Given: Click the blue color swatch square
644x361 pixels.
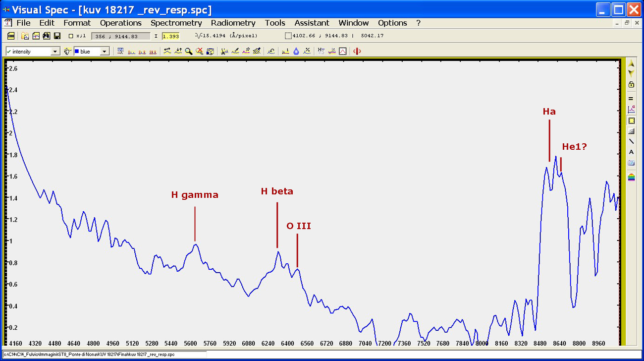Looking at the screenshot, I should 77,52.
